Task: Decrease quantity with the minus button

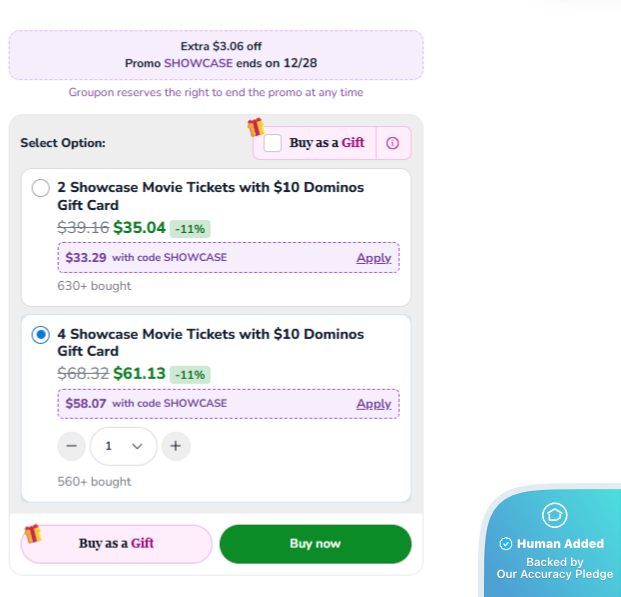Action: [71, 446]
